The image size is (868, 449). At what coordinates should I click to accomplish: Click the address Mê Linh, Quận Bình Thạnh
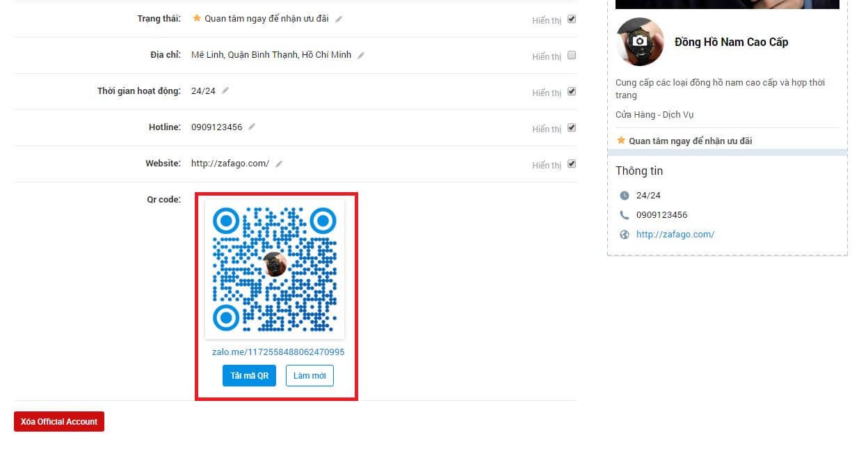[x=271, y=55]
